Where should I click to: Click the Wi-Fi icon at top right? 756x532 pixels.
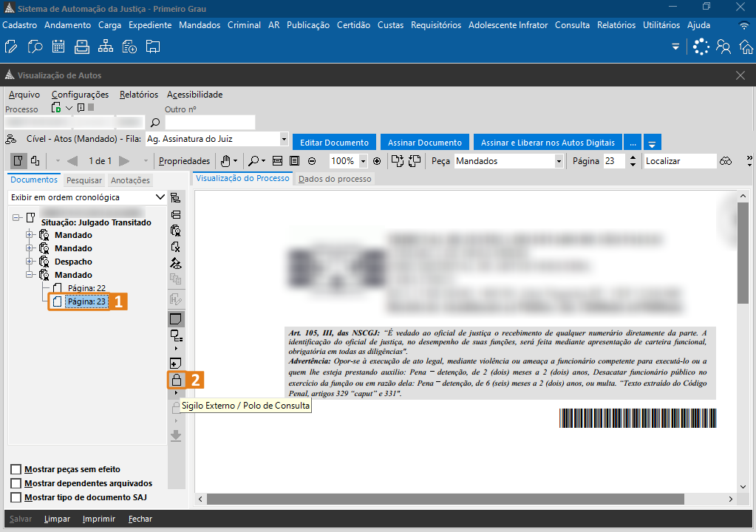[x=744, y=25]
